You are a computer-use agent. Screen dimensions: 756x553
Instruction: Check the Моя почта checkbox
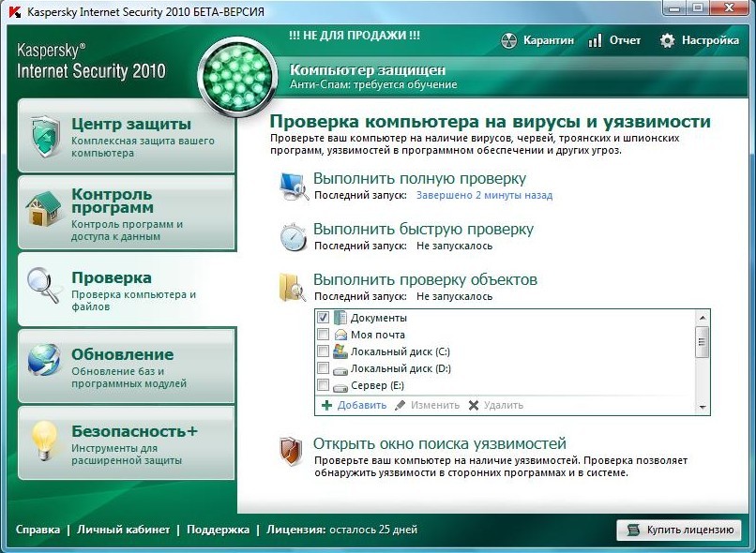click(323, 334)
